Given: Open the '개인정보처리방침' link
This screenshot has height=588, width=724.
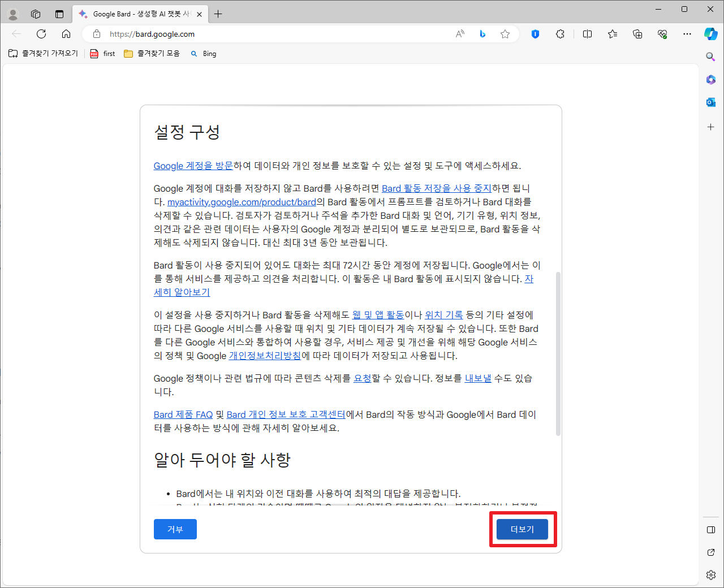Looking at the screenshot, I should coord(265,356).
